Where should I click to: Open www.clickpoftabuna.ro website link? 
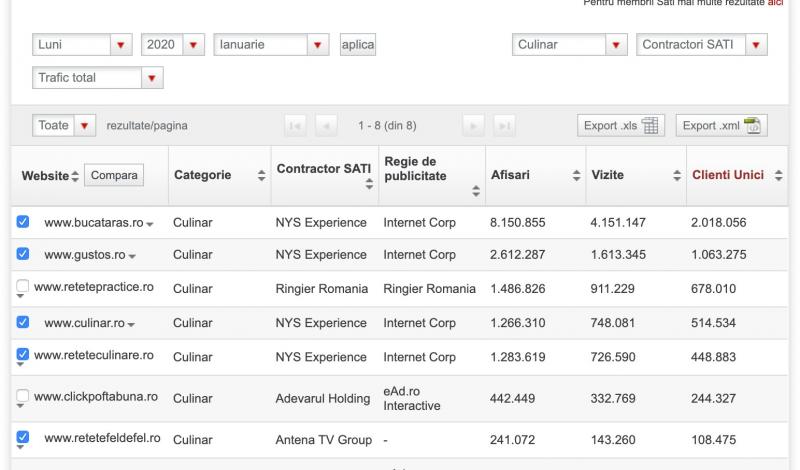(96, 397)
